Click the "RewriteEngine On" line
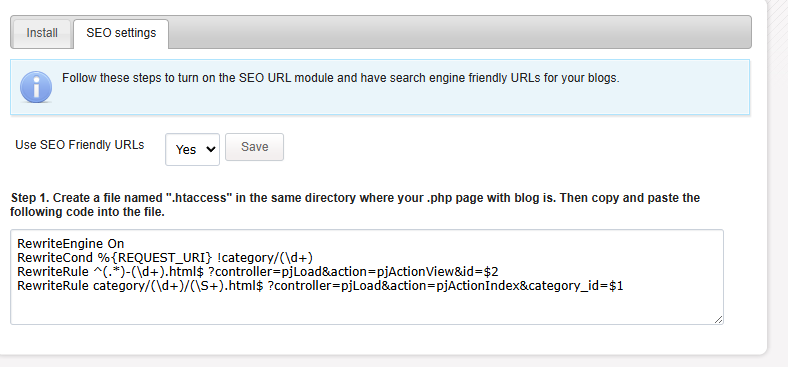This screenshot has width=788, height=367. pyautogui.click(x=70, y=244)
